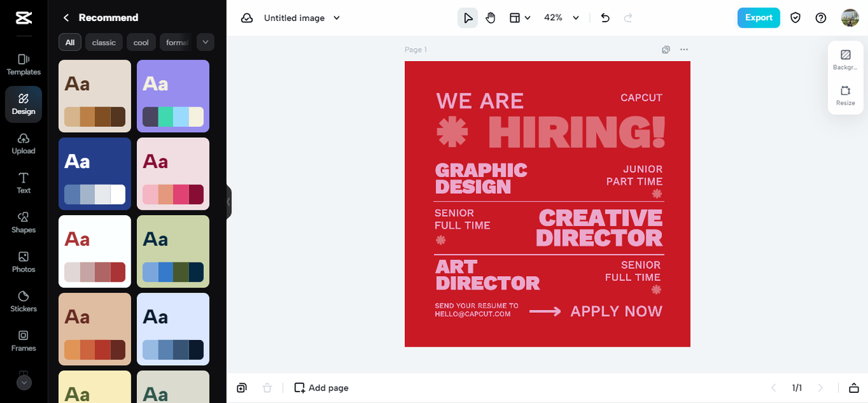
Task: Pick the teal swatch in purple theme
Action: 165,117
